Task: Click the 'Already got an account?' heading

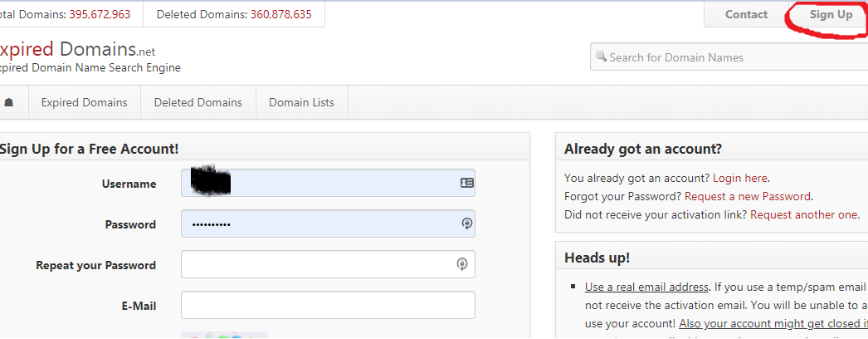Action: [x=643, y=149]
